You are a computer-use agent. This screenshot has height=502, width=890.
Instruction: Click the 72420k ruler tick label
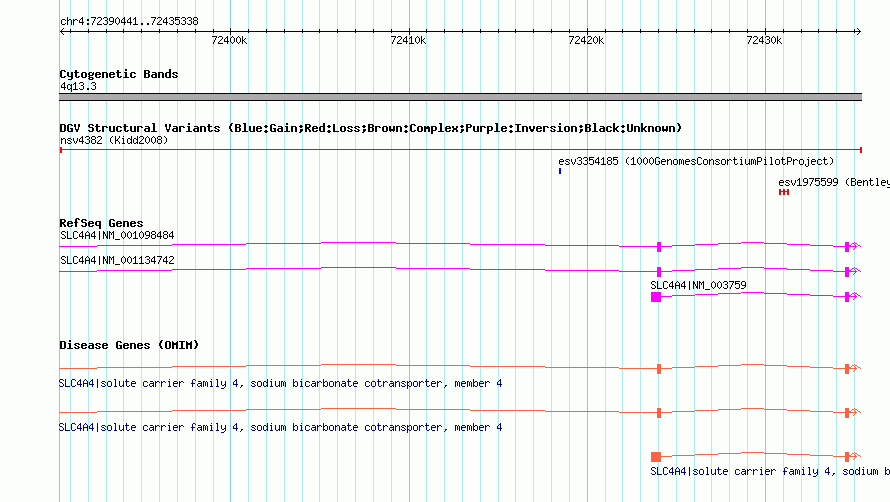click(x=586, y=40)
